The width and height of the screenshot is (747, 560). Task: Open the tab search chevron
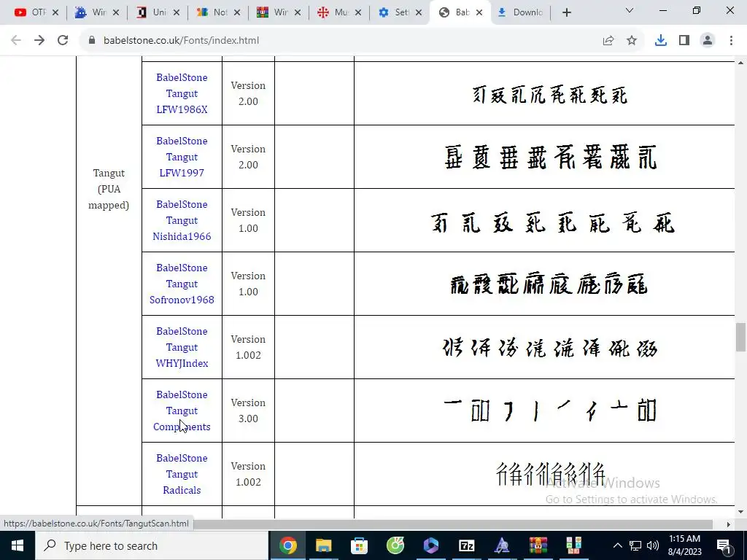(630, 10)
